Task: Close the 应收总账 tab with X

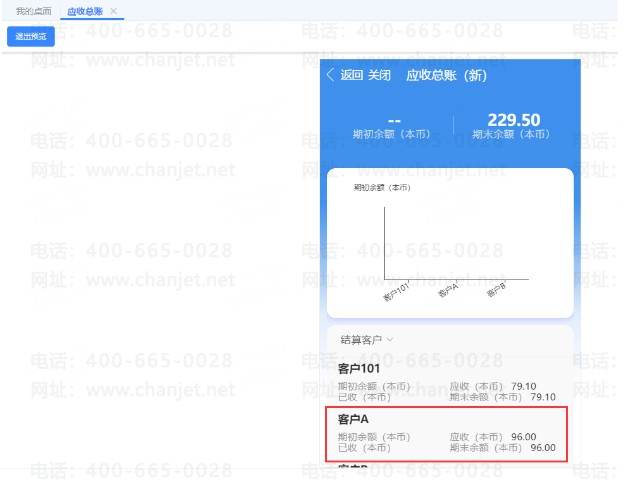Action: point(114,11)
